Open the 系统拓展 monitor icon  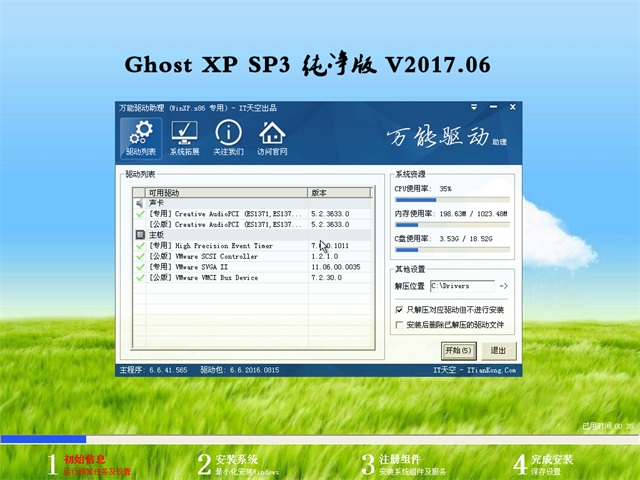184,138
